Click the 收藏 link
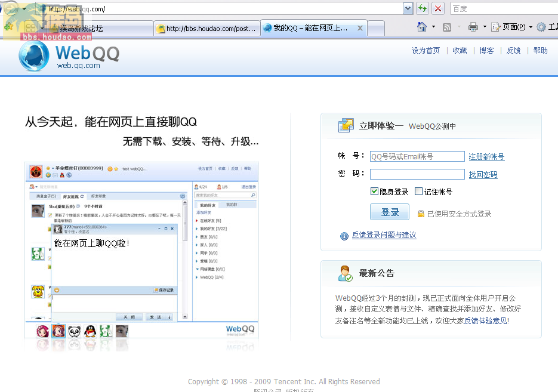The height and width of the screenshot is (392, 558). [460, 51]
